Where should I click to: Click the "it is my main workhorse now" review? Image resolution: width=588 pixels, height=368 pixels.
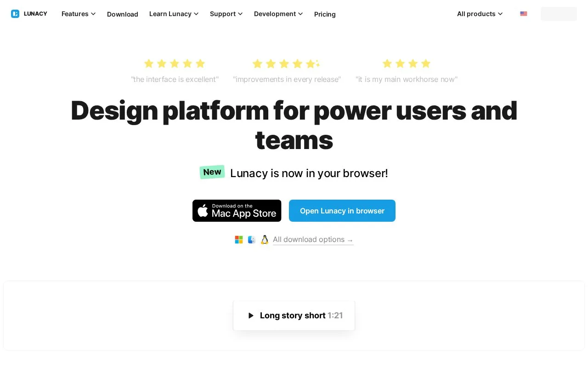coord(407,79)
